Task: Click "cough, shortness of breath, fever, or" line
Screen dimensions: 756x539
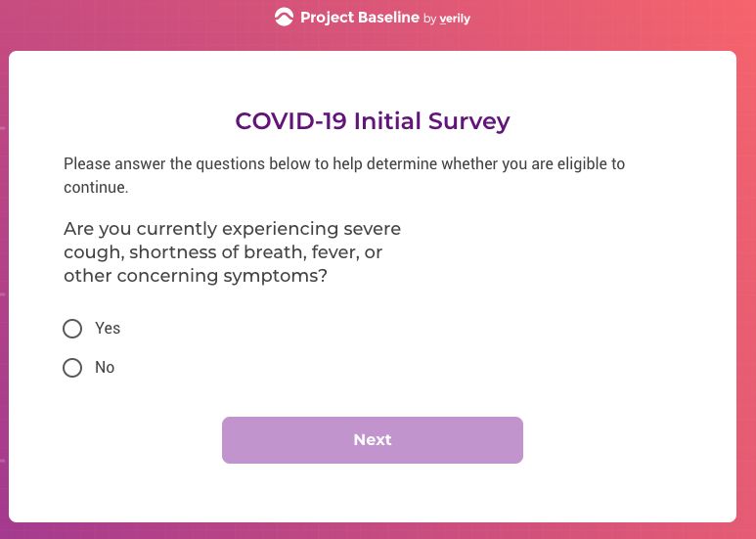Action: click(x=223, y=252)
